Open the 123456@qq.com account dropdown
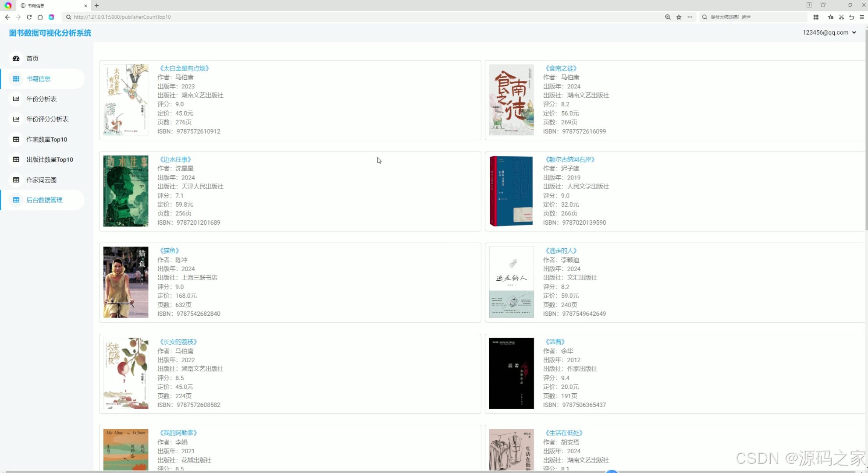868x473 pixels. [829, 32]
